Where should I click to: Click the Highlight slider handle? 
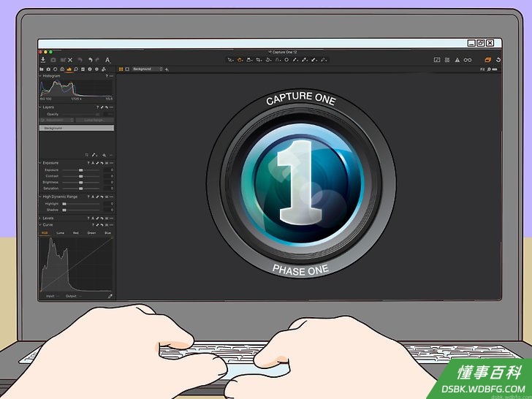tap(64, 204)
